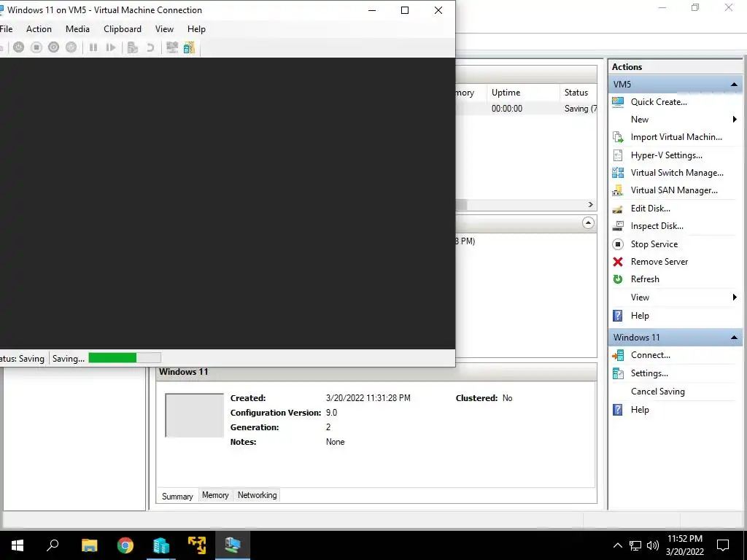
Task: Click the red Remove Server icon
Action: pyautogui.click(x=618, y=262)
